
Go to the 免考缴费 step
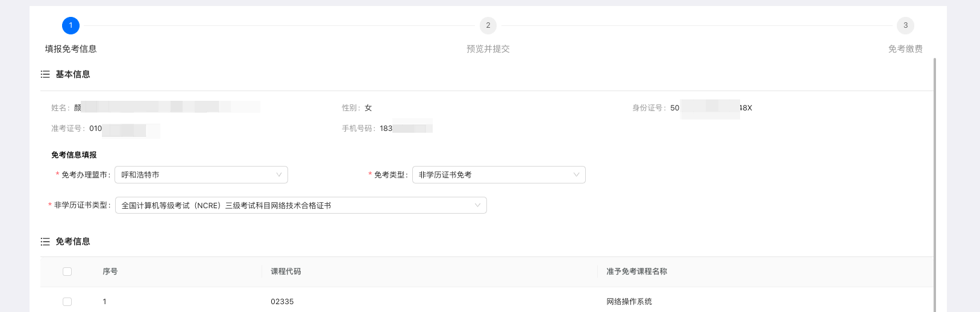[x=905, y=49]
